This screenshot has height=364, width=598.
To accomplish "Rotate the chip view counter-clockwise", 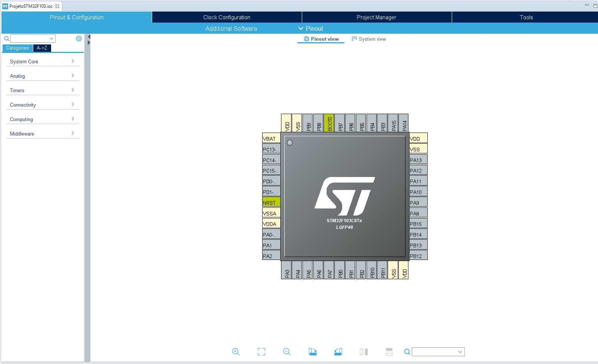I will click(x=338, y=352).
